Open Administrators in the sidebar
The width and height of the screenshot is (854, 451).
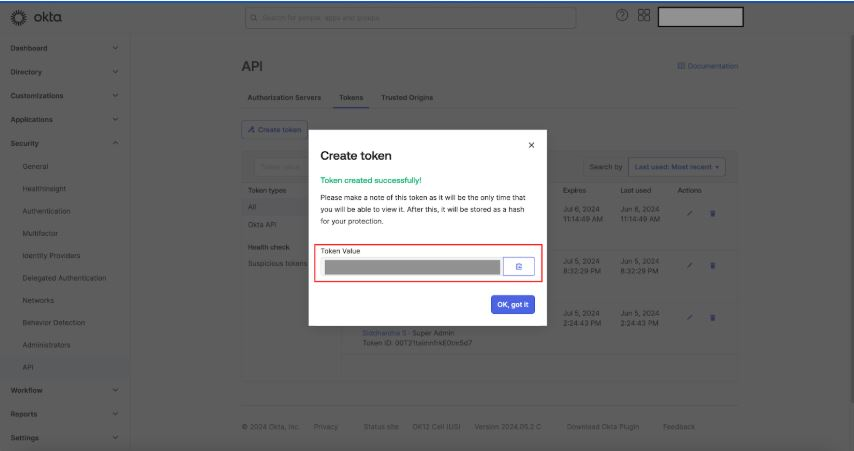(x=46, y=345)
